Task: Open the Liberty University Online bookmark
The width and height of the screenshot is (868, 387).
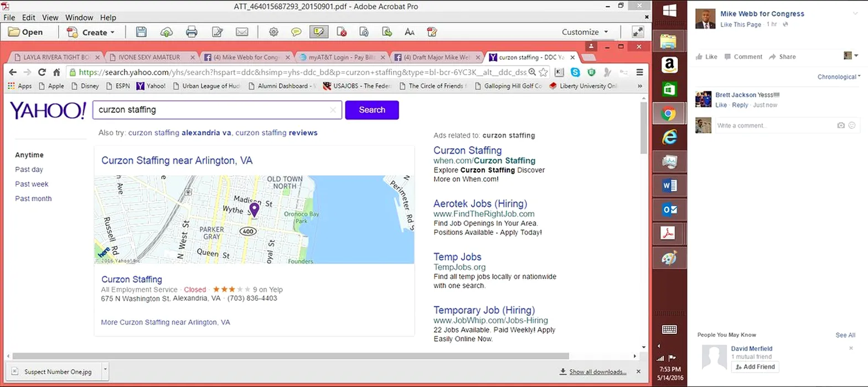Action: click(583, 86)
